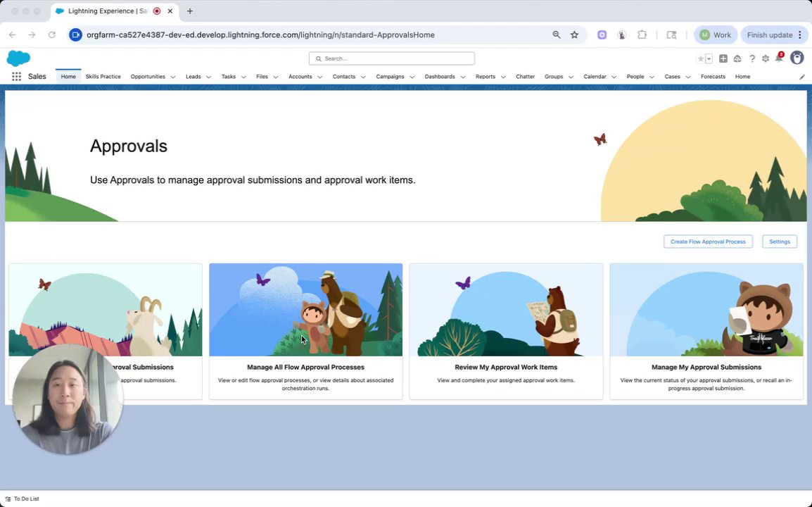
Task: Click the Astro holding paper illustration
Action: (706, 310)
